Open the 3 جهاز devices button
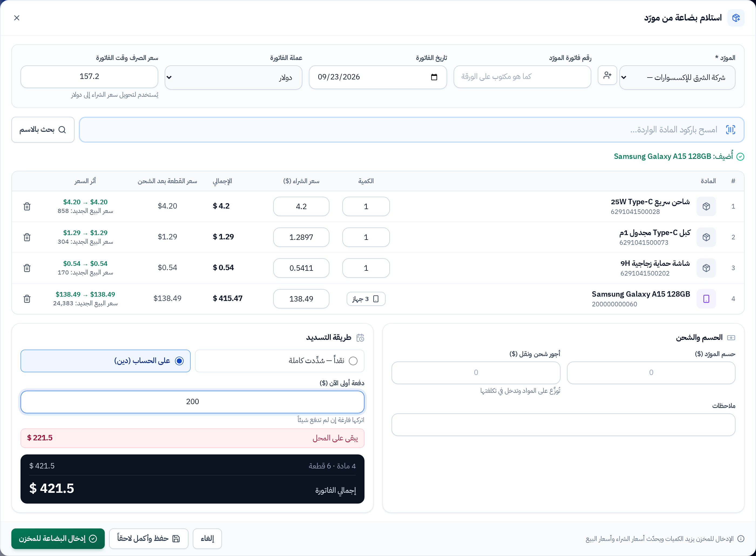Viewport: 756px width, 556px height. 366,299
